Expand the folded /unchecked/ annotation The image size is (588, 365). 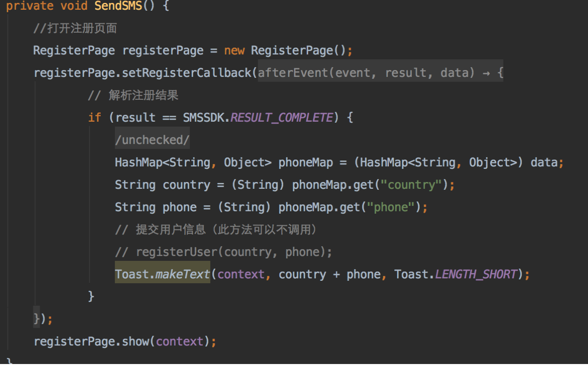tap(152, 140)
